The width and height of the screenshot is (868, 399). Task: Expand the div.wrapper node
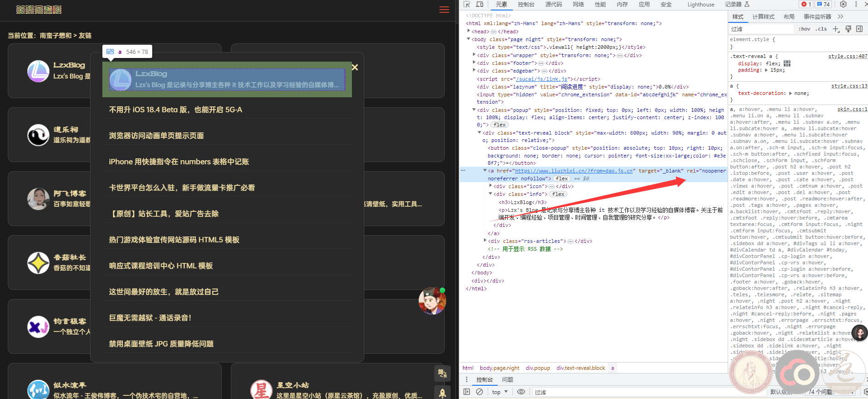474,55
